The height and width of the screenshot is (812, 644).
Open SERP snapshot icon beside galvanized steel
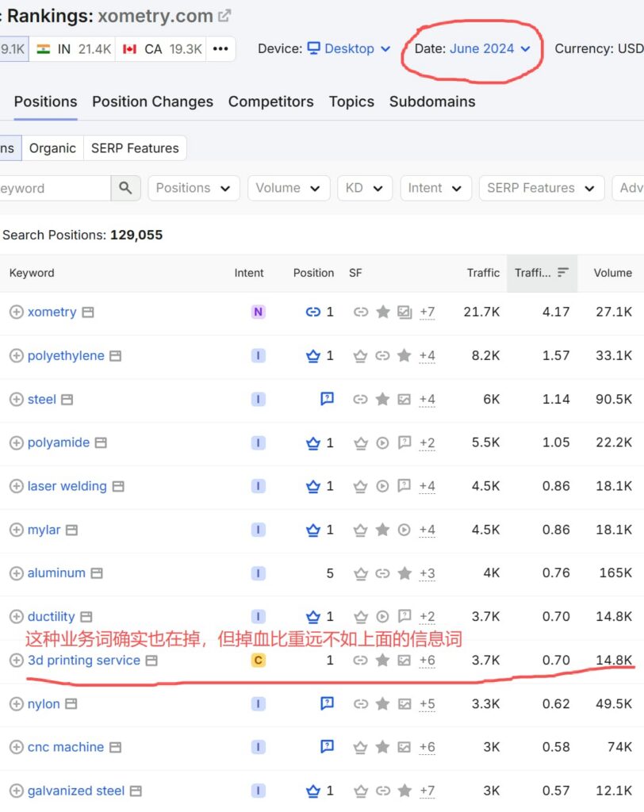coord(136,791)
